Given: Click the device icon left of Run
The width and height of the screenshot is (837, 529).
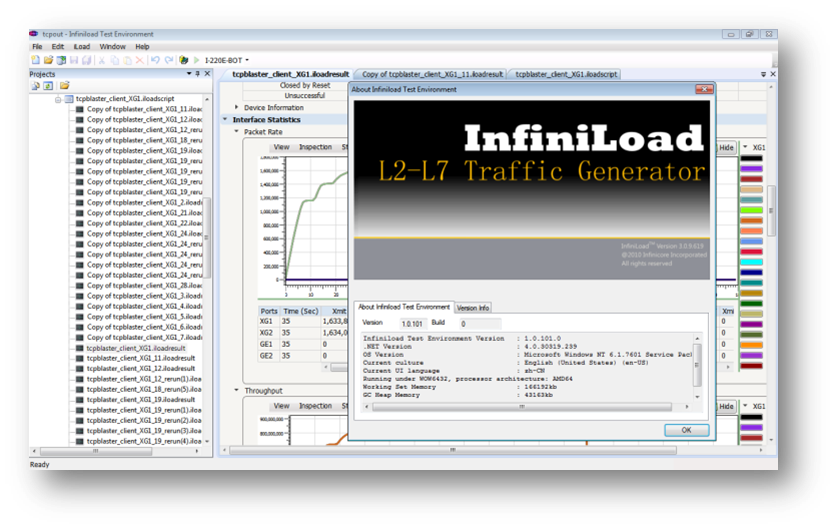Looking at the screenshot, I should click(184, 60).
